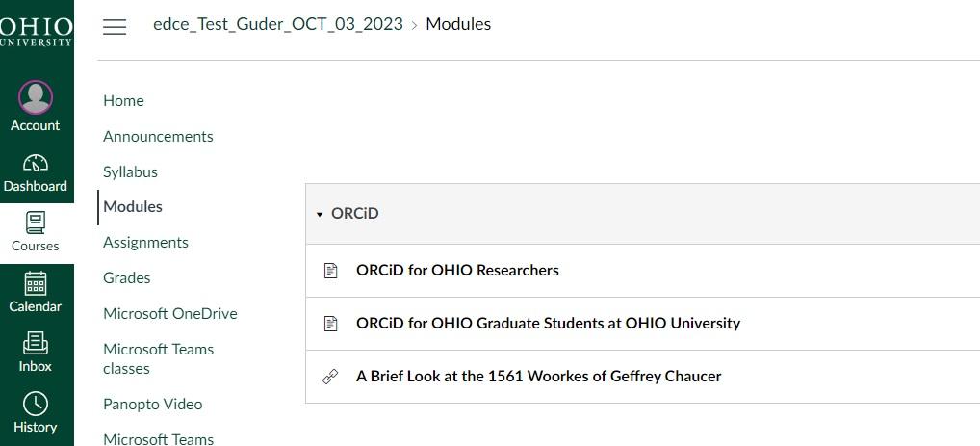Go to Dashboard via speedometer icon
The height and width of the screenshot is (446, 980).
(x=36, y=163)
